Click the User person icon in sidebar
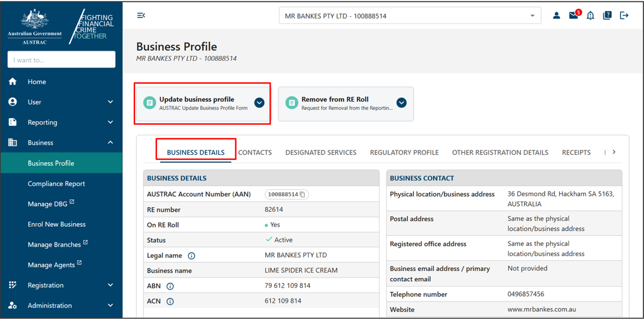The width and height of the screenshot is (644, 320). pyautogui.click(x=13, y=101)
